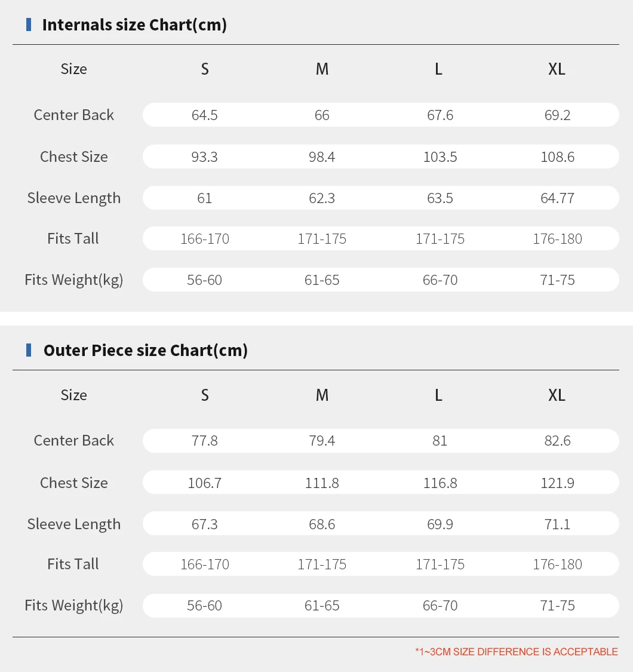Click the Internals size Chart(cm) heading
This screenshot has height=672, width=633.
pyautogui.click(x=134, y=25)
